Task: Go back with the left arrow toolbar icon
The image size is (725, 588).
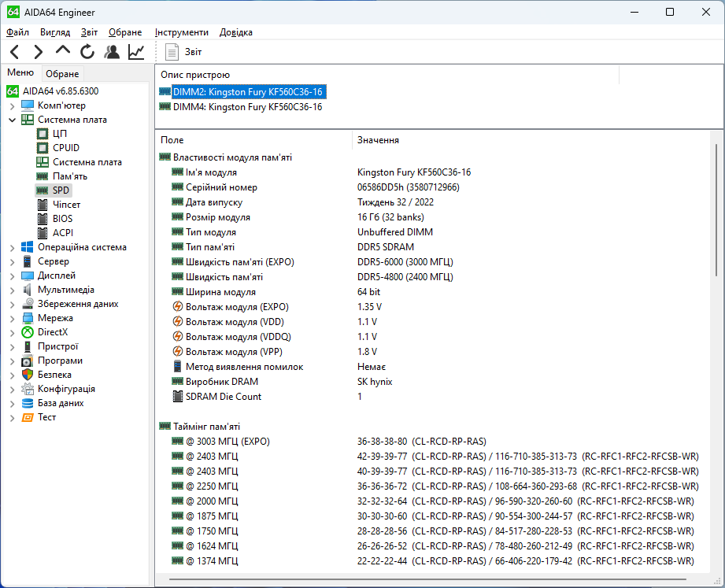Action: (x=15, y=52)
